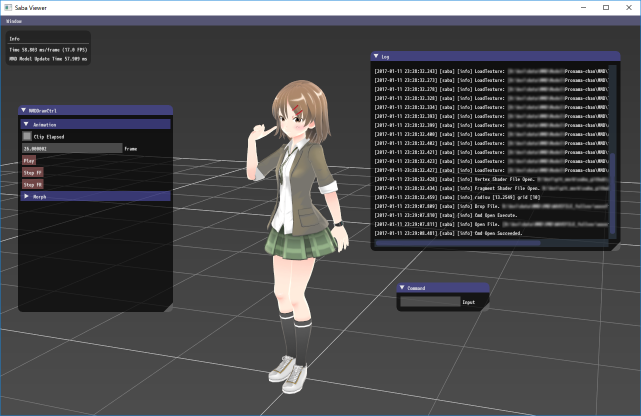The image size is (641, 416).
Task: Click the Info panel heading
Action: (x=14, y=39)
